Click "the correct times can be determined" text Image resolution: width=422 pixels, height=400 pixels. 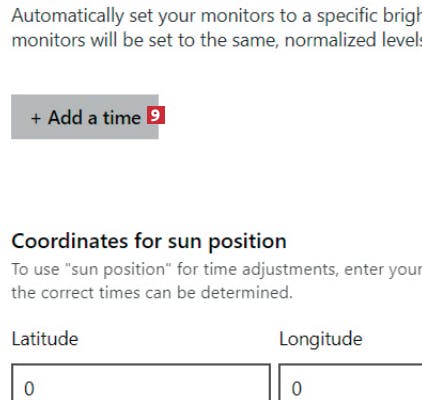click(152, 293)
